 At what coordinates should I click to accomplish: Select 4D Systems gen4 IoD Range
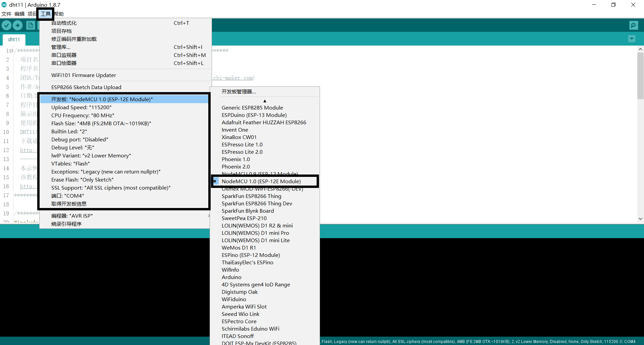pyautogui.click(x=265, y=285)
